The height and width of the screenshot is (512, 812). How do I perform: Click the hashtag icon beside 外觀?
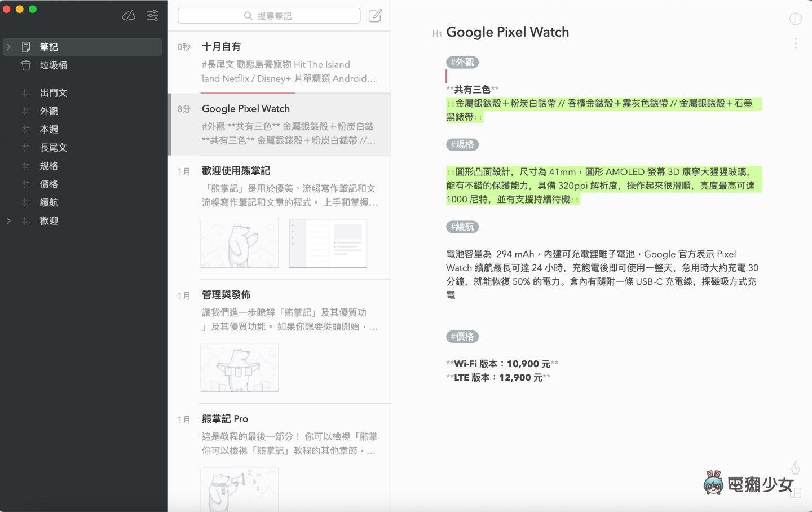click(x=26, y=111)
